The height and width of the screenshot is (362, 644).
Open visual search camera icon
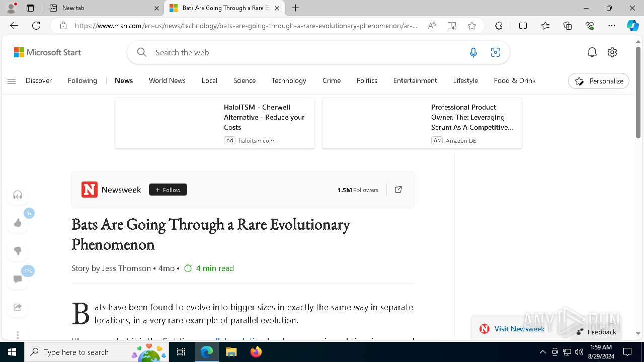pos(496,52)
